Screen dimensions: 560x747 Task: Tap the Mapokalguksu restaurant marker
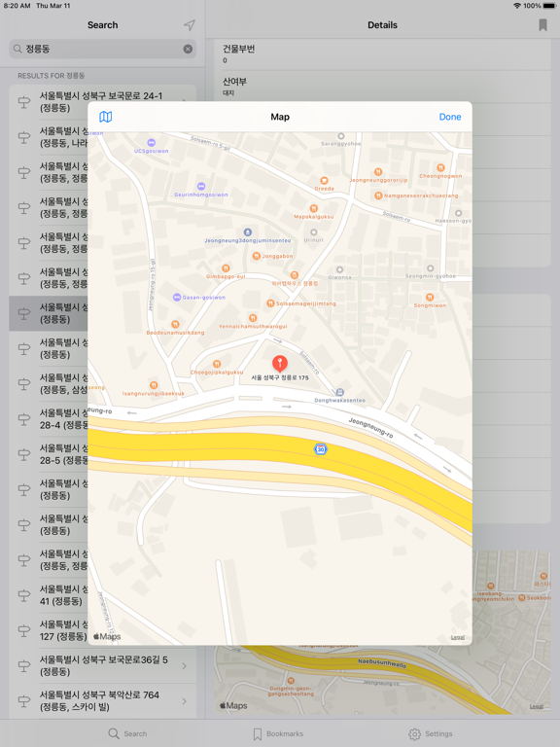[x=313, y=208]
